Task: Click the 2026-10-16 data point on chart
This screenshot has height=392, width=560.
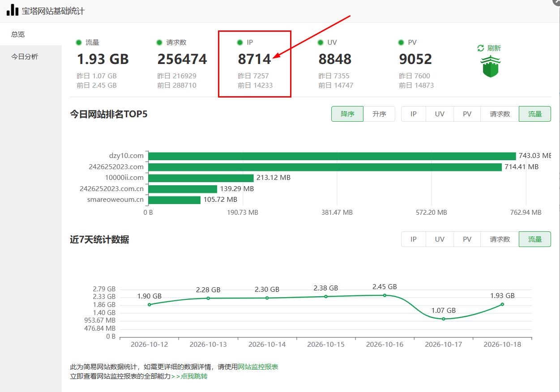Action: 385,295
